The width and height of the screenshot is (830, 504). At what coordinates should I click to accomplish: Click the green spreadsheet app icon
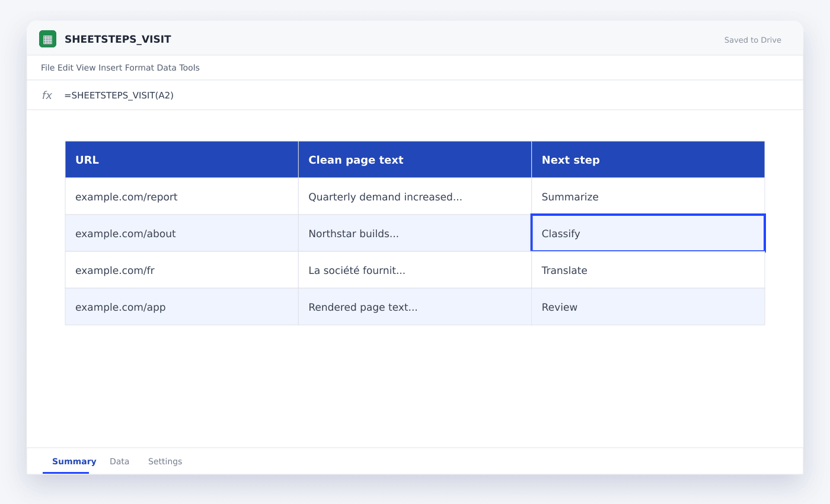47,39
